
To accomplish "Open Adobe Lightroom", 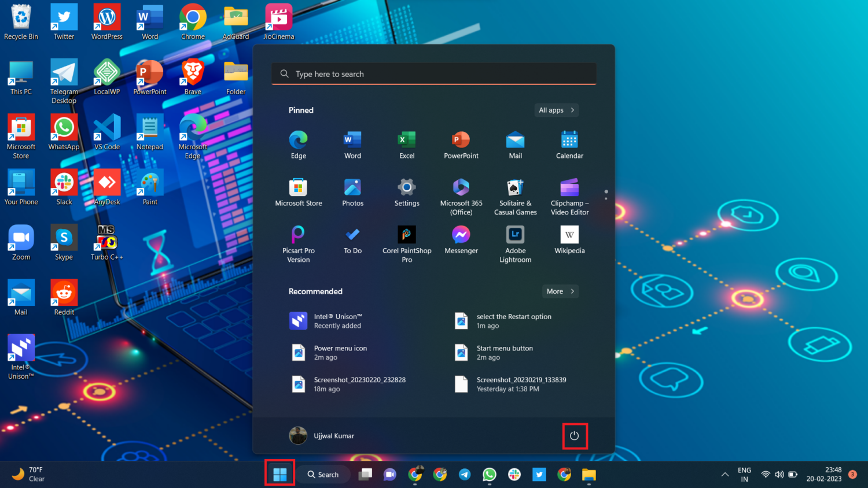I will pyautogui.click(x=515, y=244).
